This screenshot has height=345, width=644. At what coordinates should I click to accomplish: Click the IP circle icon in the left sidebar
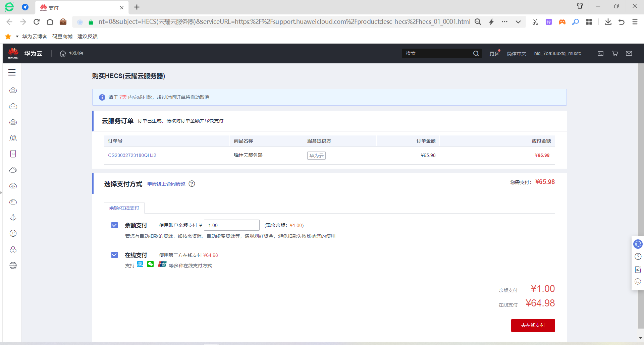pyautogui.click(x=13, y=233)
